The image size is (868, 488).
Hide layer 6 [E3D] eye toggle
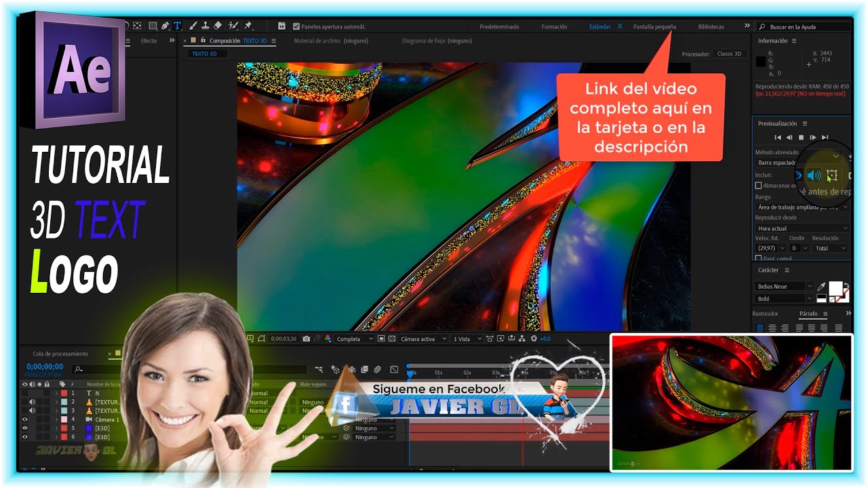point(25,437)
